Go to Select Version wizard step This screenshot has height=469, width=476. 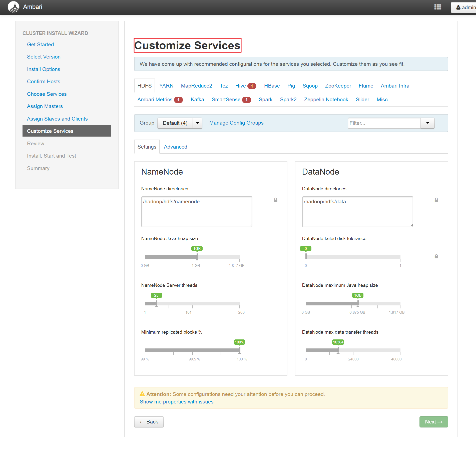(44, 57)
